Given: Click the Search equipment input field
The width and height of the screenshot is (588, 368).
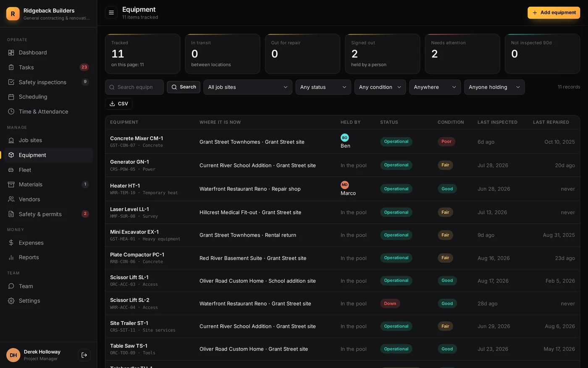Looking at the screenshot, I should pyautogui.click(x=134, y=87).
